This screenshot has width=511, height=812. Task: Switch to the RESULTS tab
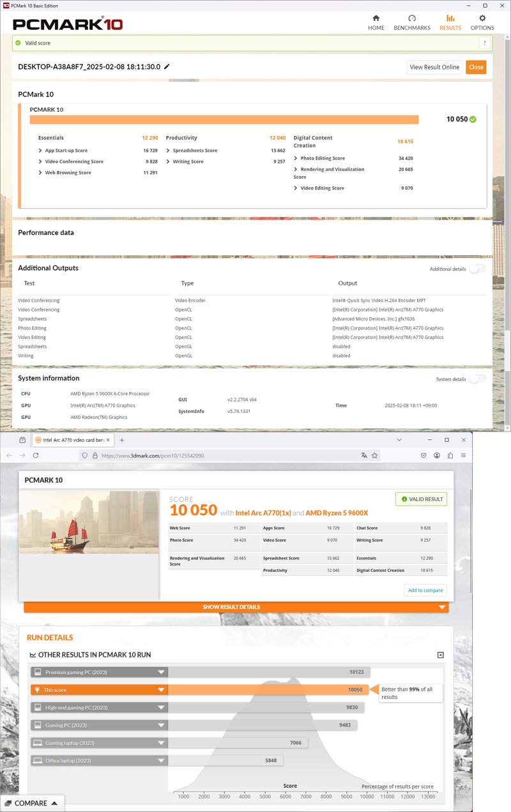pos(450,22)
